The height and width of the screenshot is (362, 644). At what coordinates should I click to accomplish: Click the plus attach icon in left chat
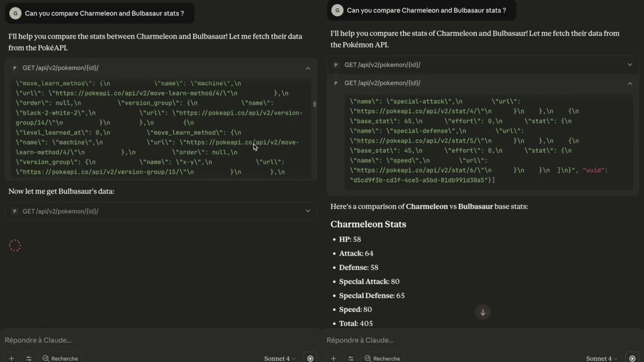[11, 358]
